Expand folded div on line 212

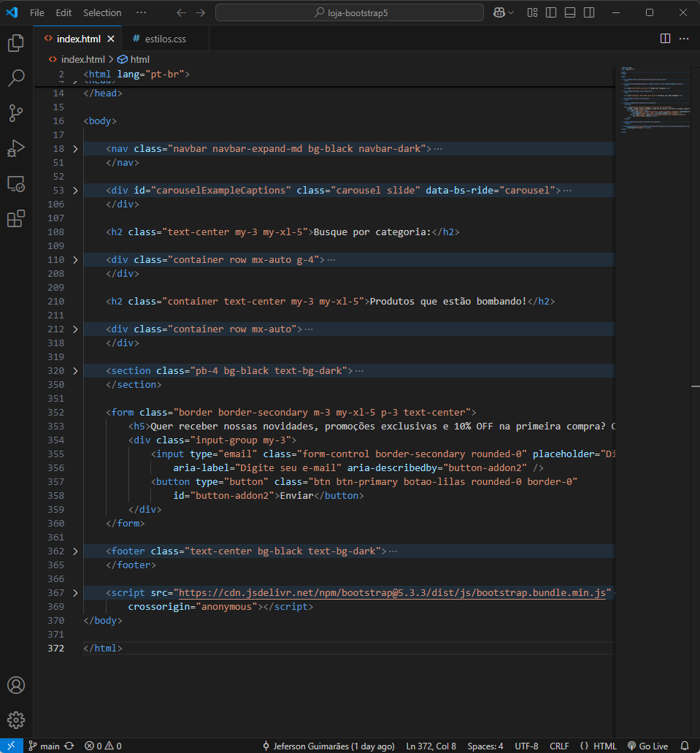click(x=75, y=329)
